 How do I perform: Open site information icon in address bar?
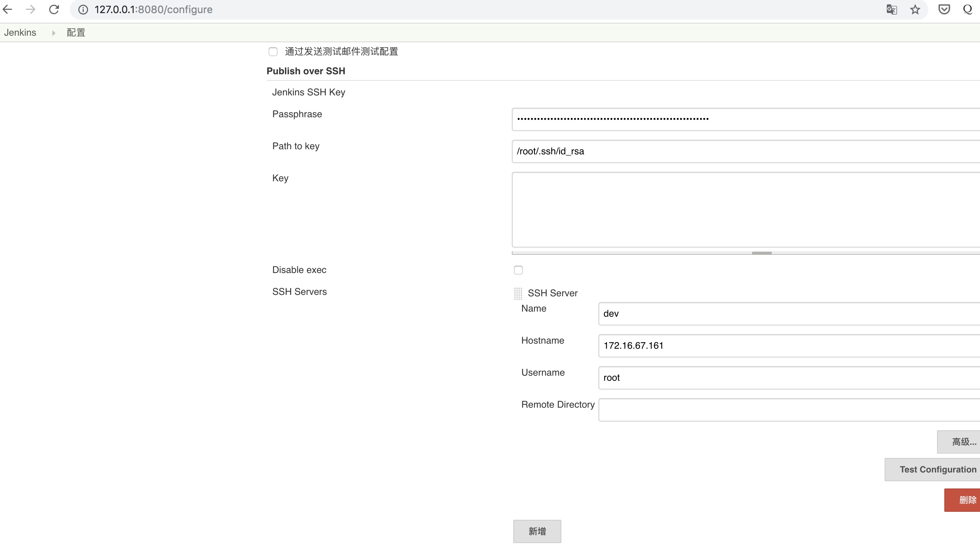click(83, 9)
